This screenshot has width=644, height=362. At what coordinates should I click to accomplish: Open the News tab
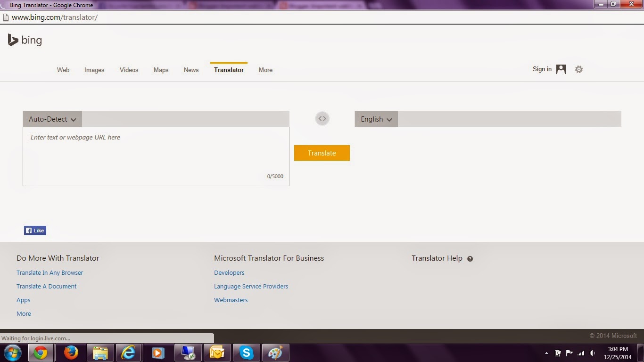191,70
